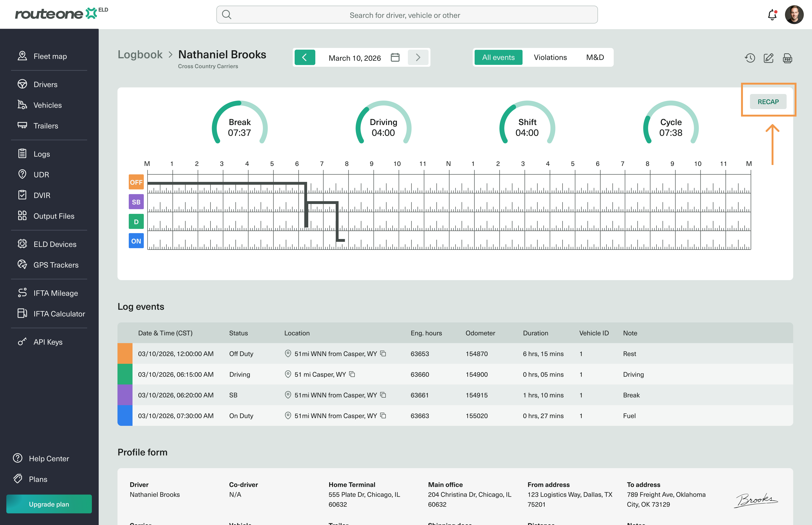Copy location of the On Duty event
The height and width of the screenshot is (525, 812).
(x=383, y=415)
